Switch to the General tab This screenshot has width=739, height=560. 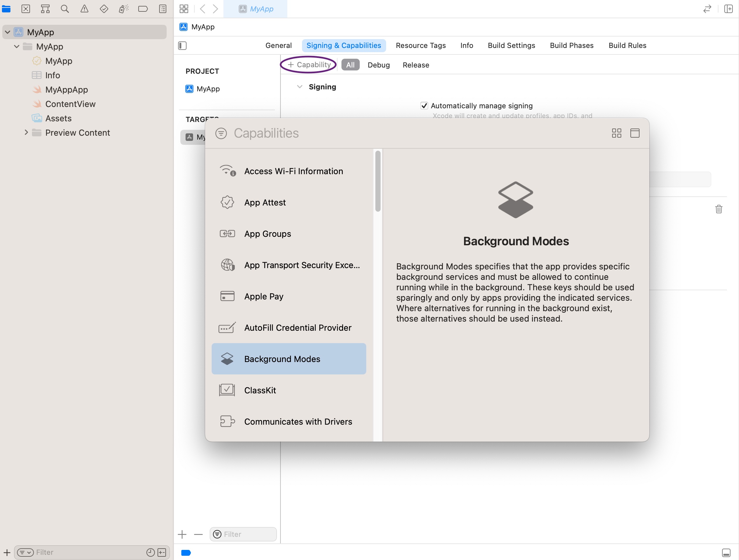pos(279,45)
